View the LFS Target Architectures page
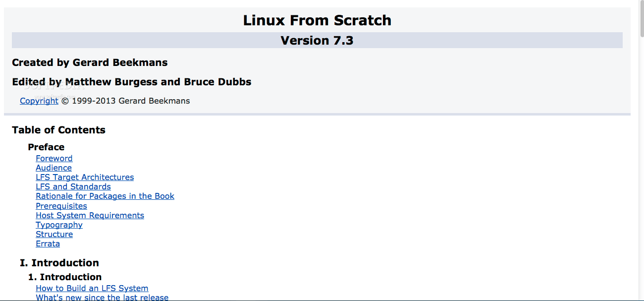Image resolution: width=644 pixels, height=301 pixels. point(84,177)
